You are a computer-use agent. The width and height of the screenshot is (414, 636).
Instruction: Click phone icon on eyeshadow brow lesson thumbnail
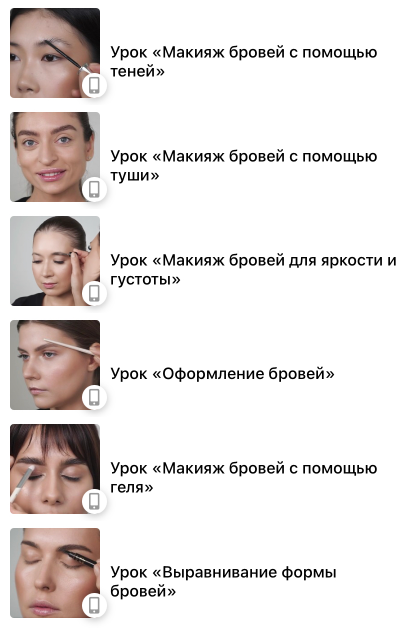point(94,85)
